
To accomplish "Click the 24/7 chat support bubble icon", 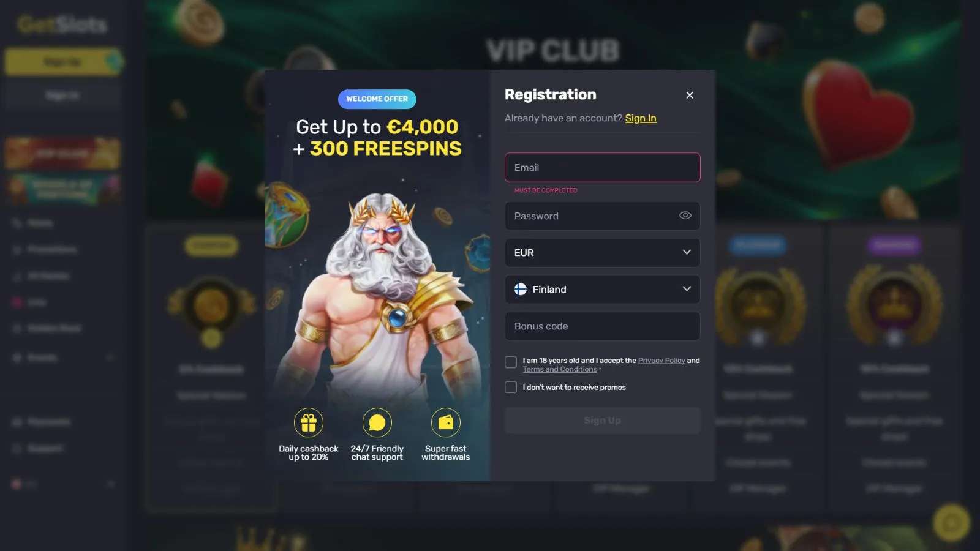I will [x=377, y=422].
